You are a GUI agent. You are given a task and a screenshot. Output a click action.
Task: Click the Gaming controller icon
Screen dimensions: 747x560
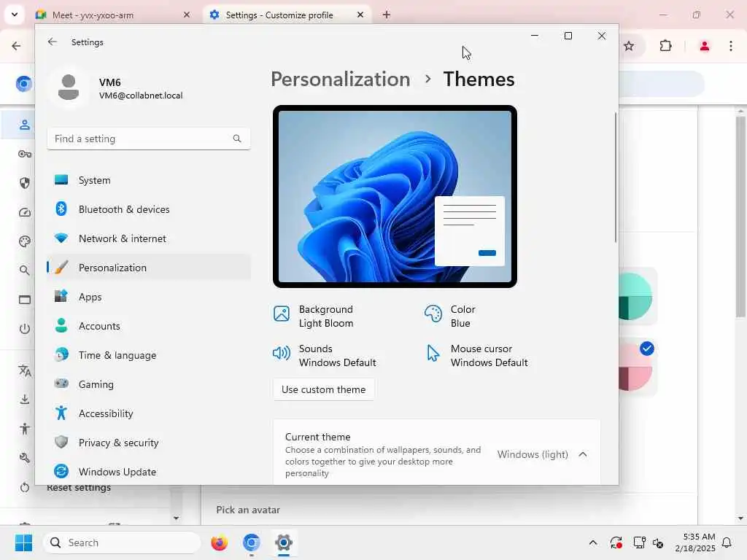[x=61, y=383]
